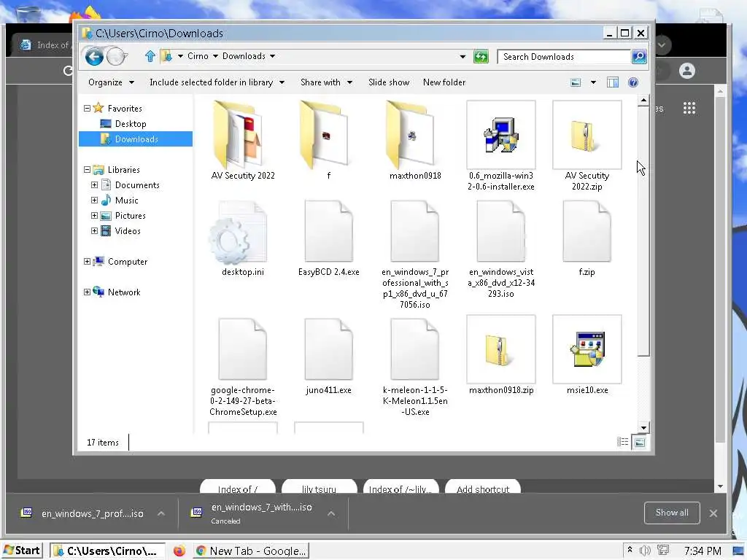
Task: Open the address bar history dropdown
Action: click(462, 57)
